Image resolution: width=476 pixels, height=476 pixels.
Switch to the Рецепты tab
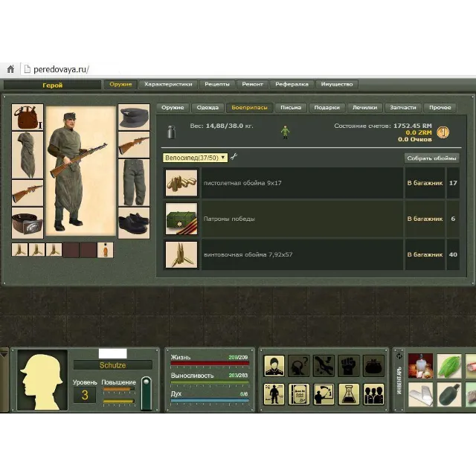tap(217, 84)
